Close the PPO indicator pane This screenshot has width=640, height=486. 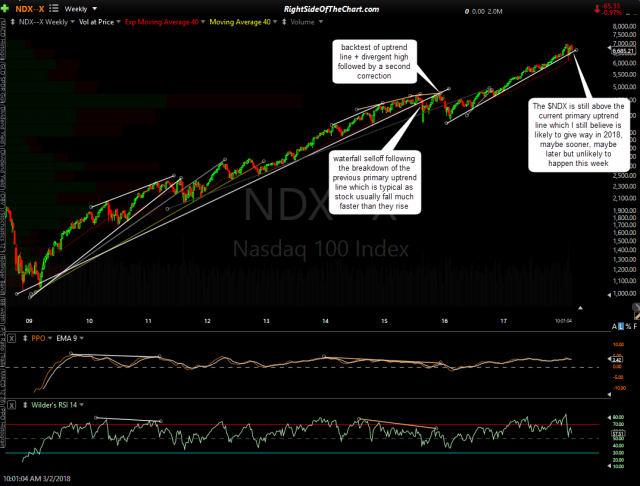click(11, 338)
